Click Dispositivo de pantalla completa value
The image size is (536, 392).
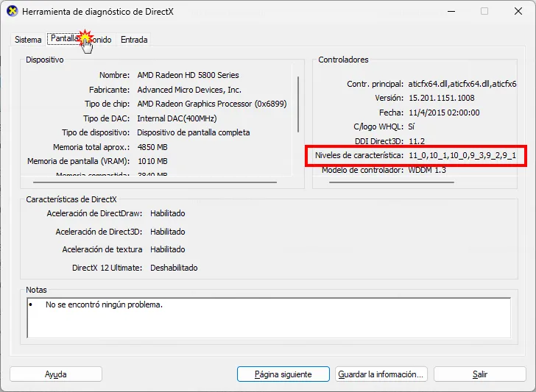coord(193,132)
